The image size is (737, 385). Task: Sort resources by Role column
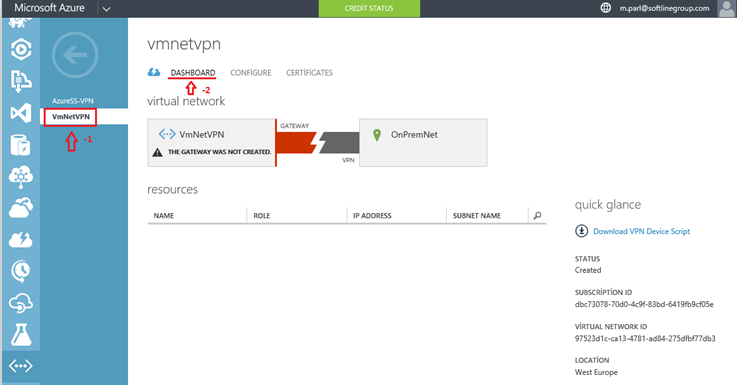261,216
